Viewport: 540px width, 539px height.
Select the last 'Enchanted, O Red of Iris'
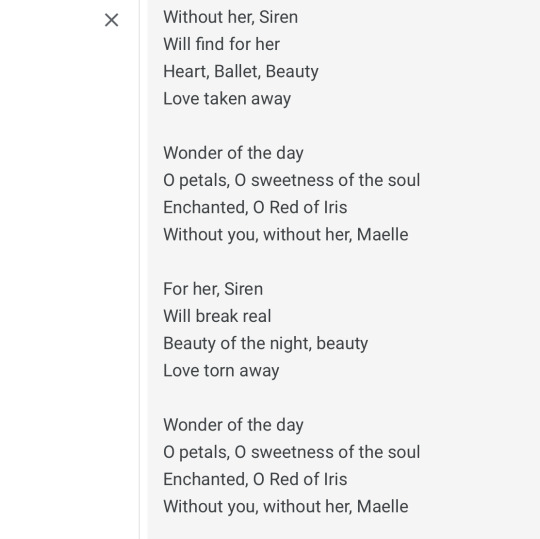(x=255, y=479)
